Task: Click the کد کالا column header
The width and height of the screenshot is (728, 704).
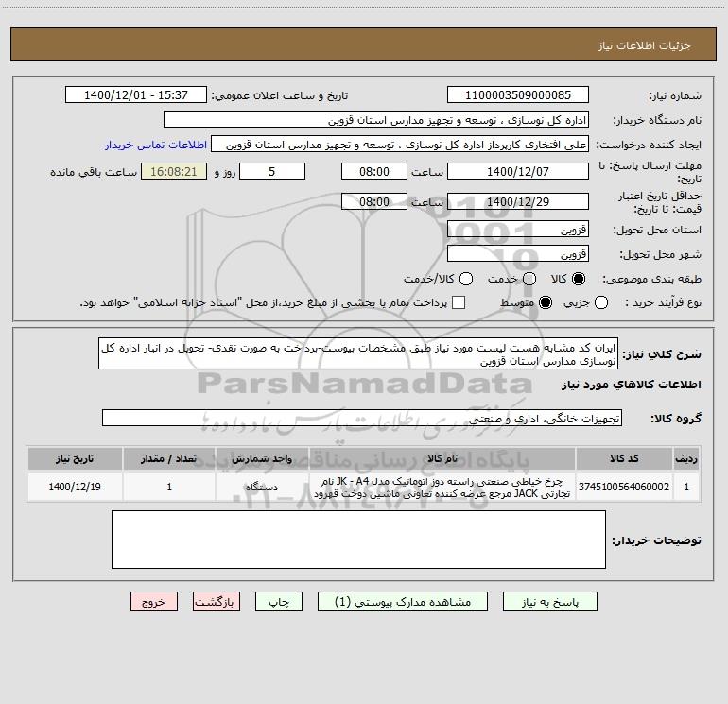Action: (624, 458)
